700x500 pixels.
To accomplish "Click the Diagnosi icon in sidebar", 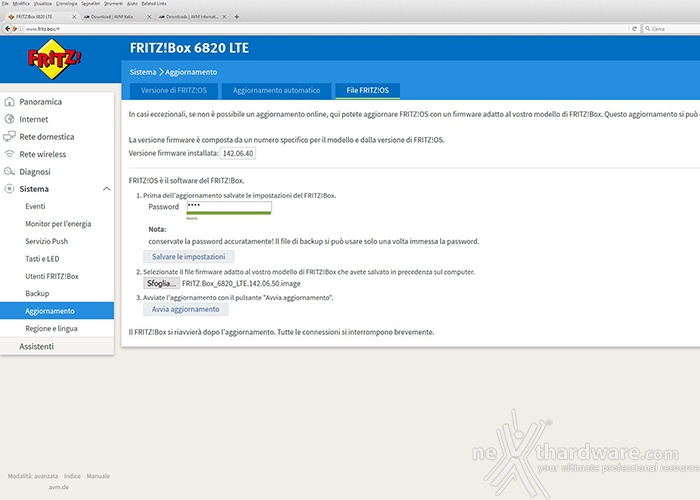I will click(x=9, y=171).
